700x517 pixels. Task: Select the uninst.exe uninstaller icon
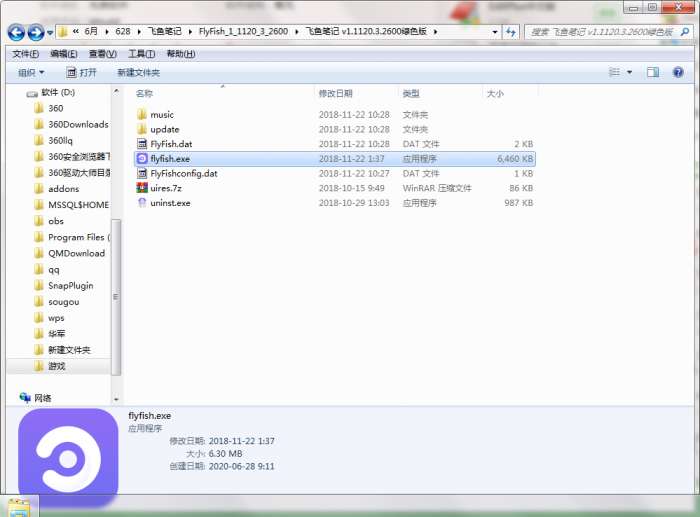142,203
